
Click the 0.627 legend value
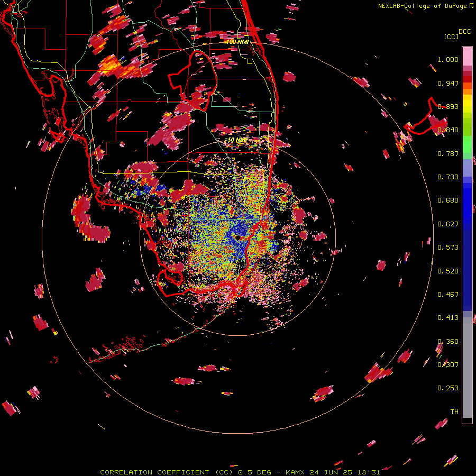click(x=448, y=224)
